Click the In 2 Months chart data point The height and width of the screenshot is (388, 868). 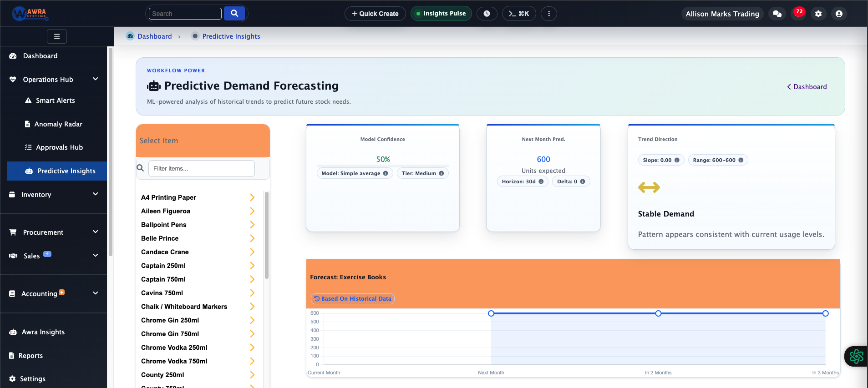click(658, 313)
